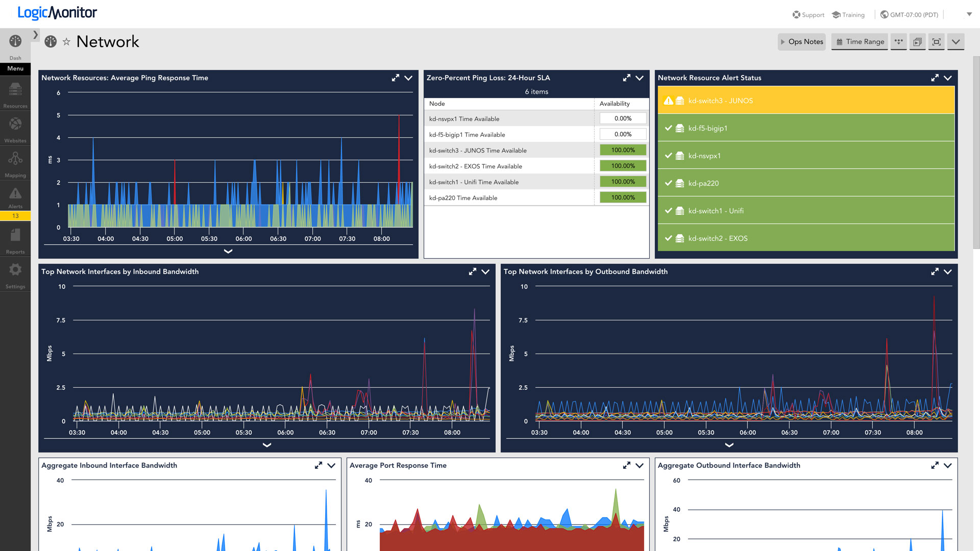Expand the Zero-Percent Ping Loss widget
Screen dimensions: 980x551
pos(627,78)
